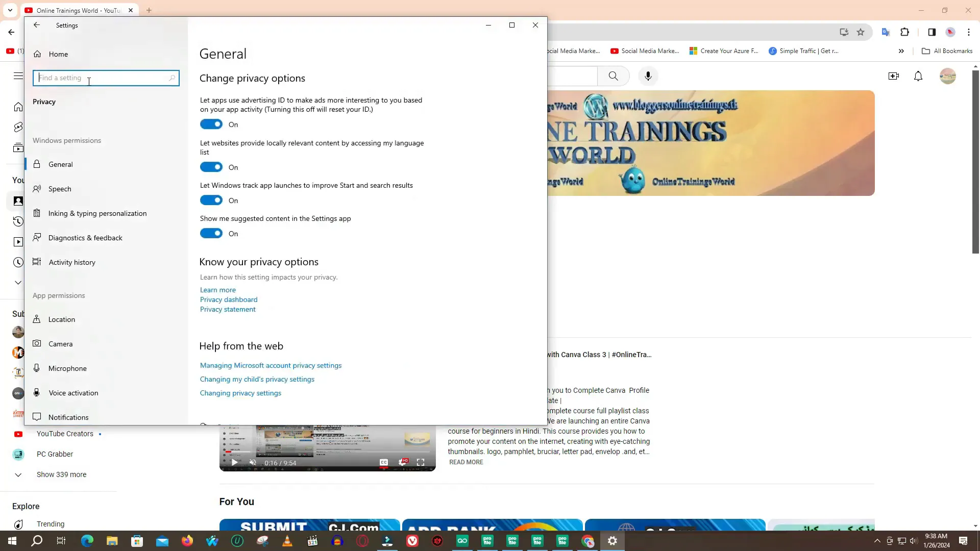Image resolution: width=980 pixels, height=551 pixels.
Task: Open new Chrome tab plus button
Action: [x=149, y=10]
